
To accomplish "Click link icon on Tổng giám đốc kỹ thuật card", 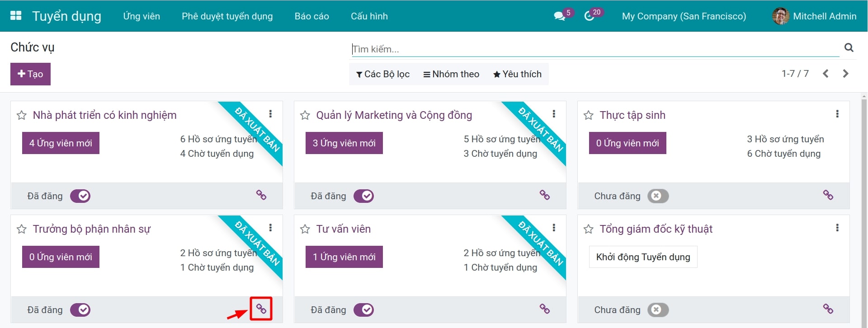I will [x=828, y=309].
